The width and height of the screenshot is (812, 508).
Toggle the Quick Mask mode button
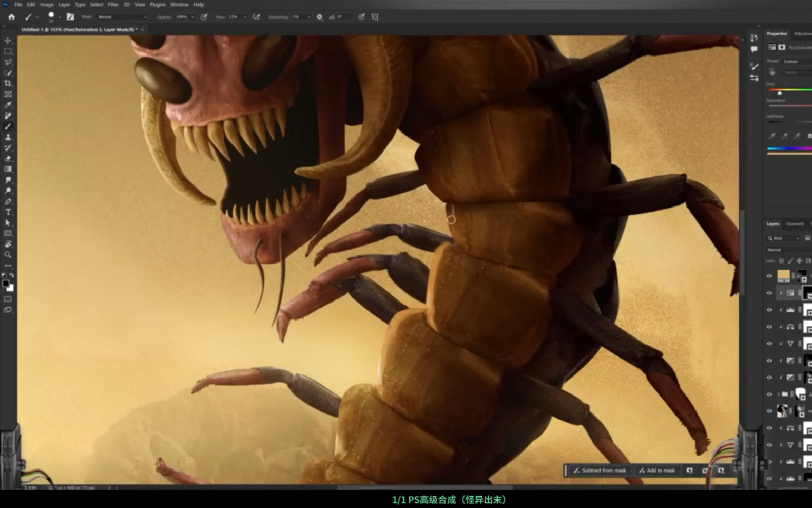point(8,299)
